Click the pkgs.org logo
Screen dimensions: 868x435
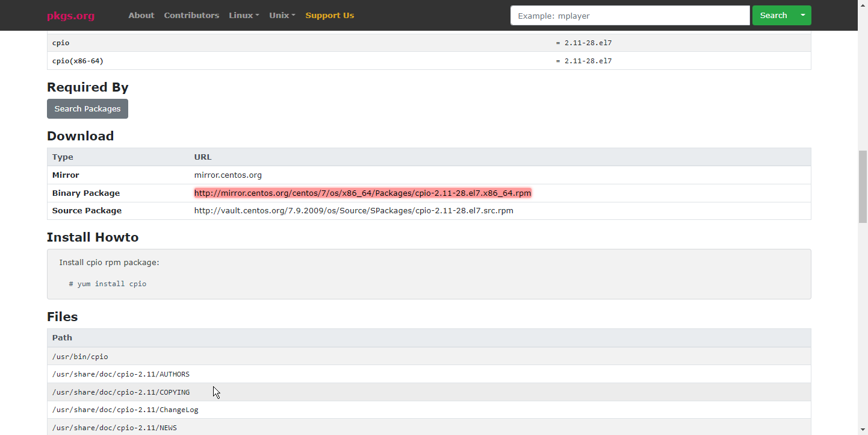coord(70,16)
